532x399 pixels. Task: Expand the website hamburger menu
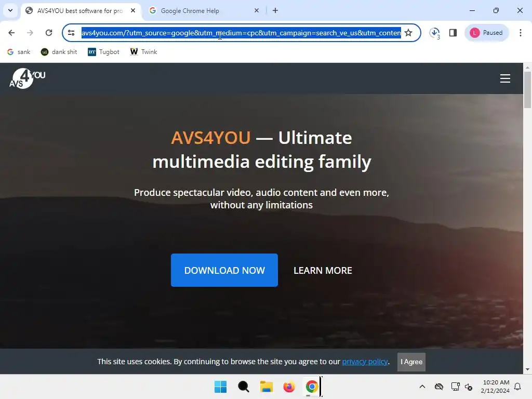point(505,78)
